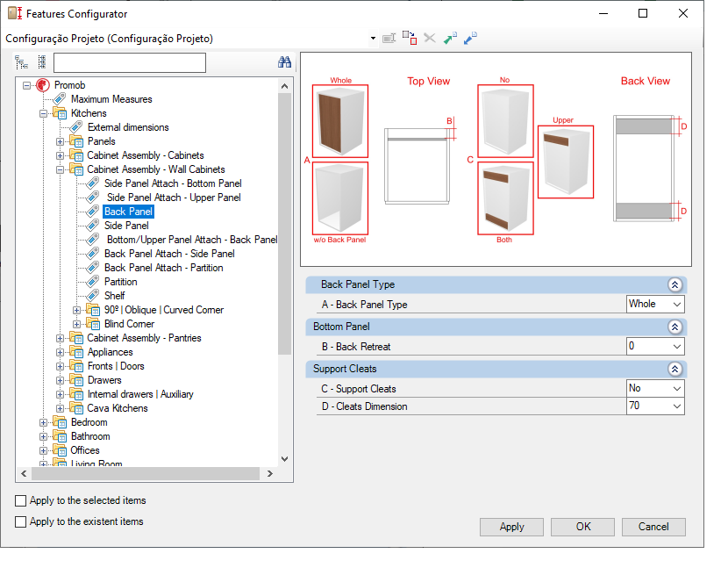The width and height of the screenshot is (728, 575).
Task: Click the Cancel button
Action: tap(653, 527)
